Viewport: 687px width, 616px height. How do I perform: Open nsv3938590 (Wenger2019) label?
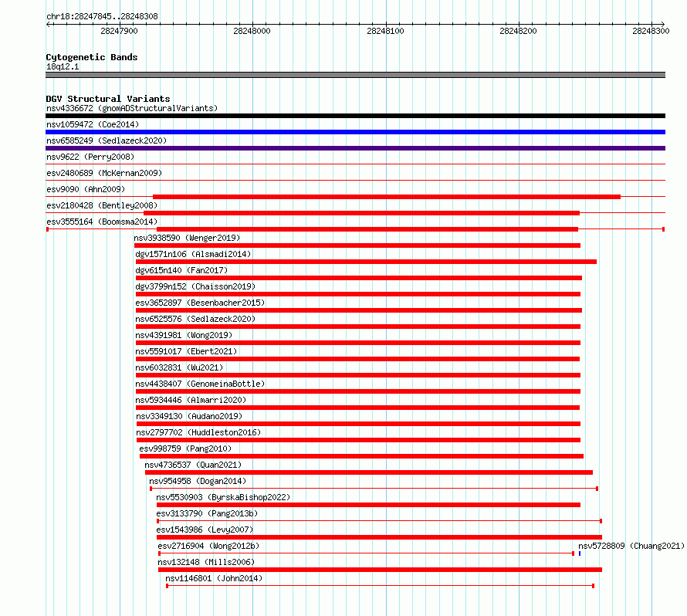click(187, 238)
